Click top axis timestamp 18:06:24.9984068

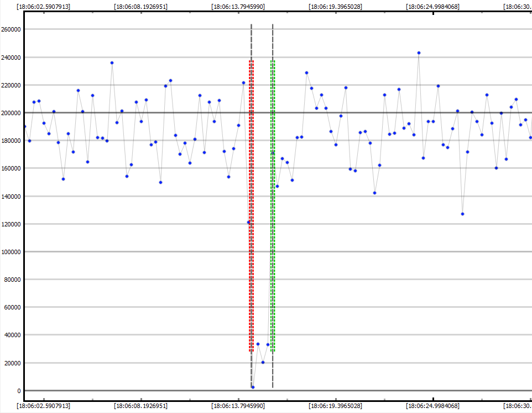coord(432,7)
